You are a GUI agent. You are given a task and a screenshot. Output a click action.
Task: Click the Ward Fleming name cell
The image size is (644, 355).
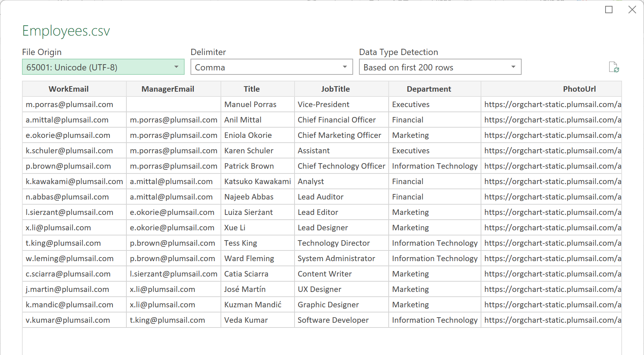coord(258,259)
